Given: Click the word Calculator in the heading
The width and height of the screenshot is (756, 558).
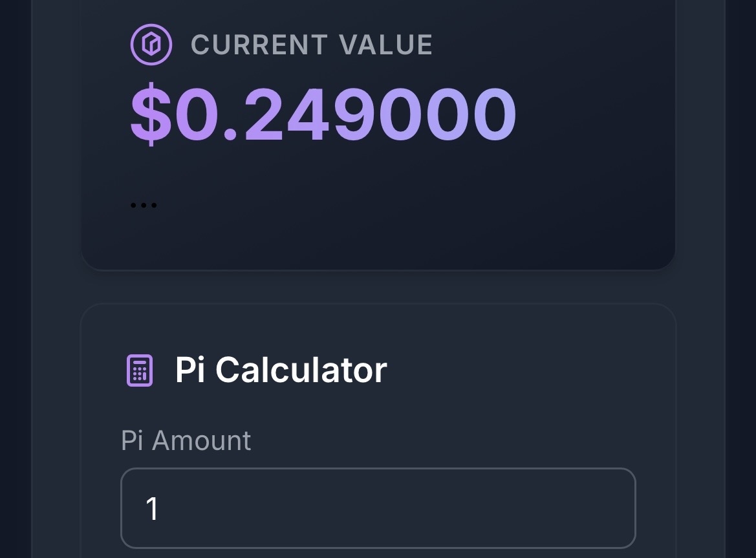Looking at the screenshot, I should (x=301, y=370).
